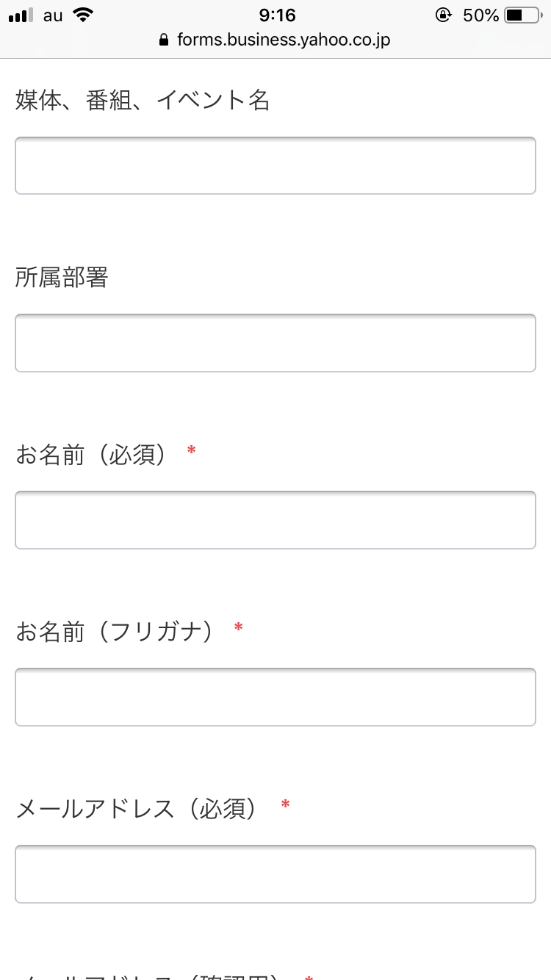Tap the 9:16 clock in status bar
Screen dimensions: 551x980
277,15
